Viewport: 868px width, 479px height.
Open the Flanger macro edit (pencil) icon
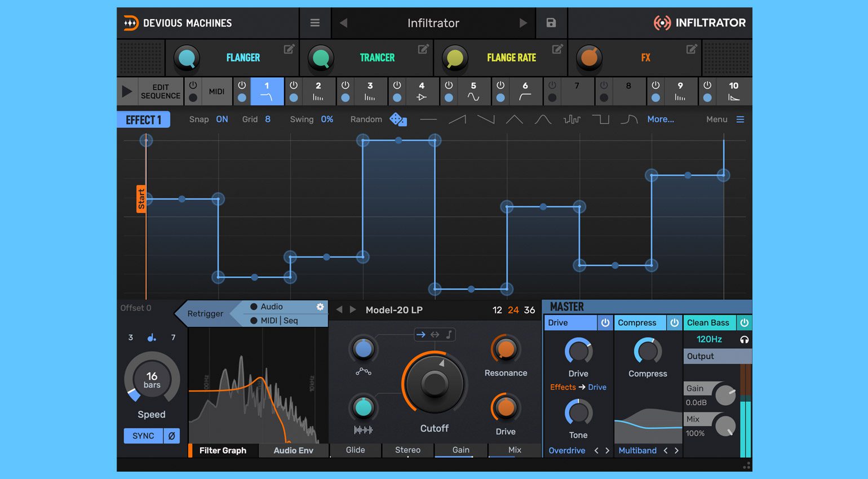coord(289,50)
